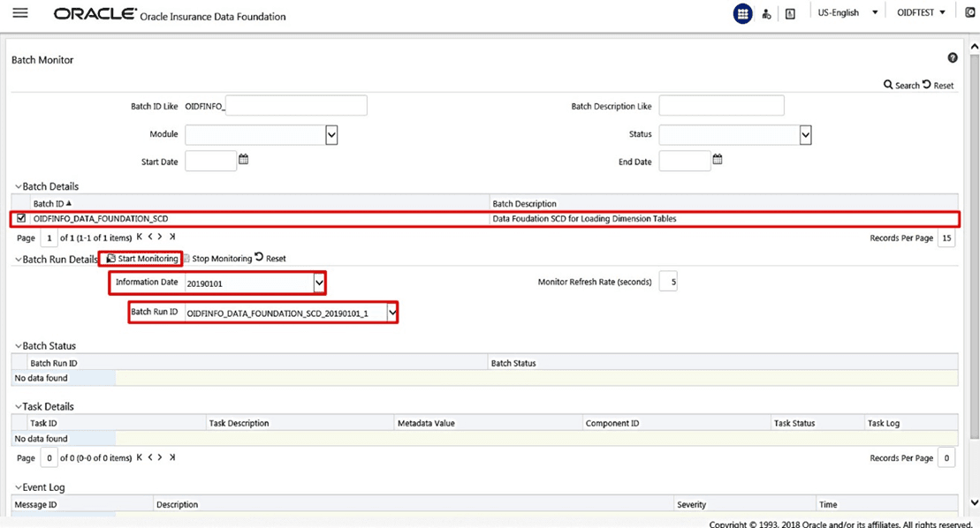980x528 pixels.
Task: Uncheck OIDFINFO_DATA_FOUNDATION_SCD batch checkbox
Action: pos(21,218)
